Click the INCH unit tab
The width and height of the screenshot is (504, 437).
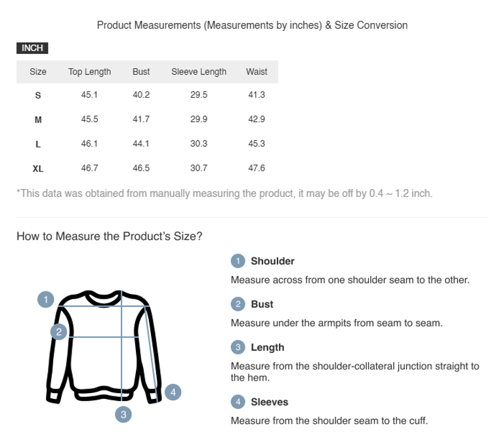coord(32,48)
